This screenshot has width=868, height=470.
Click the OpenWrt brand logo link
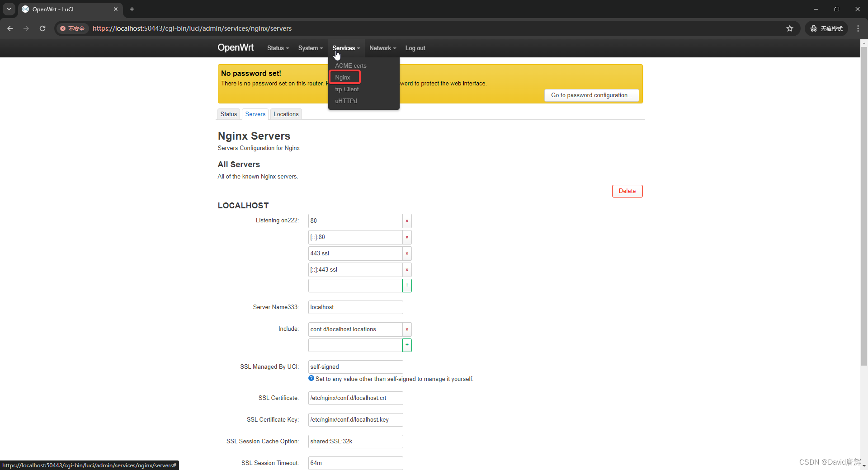(236, 47)
